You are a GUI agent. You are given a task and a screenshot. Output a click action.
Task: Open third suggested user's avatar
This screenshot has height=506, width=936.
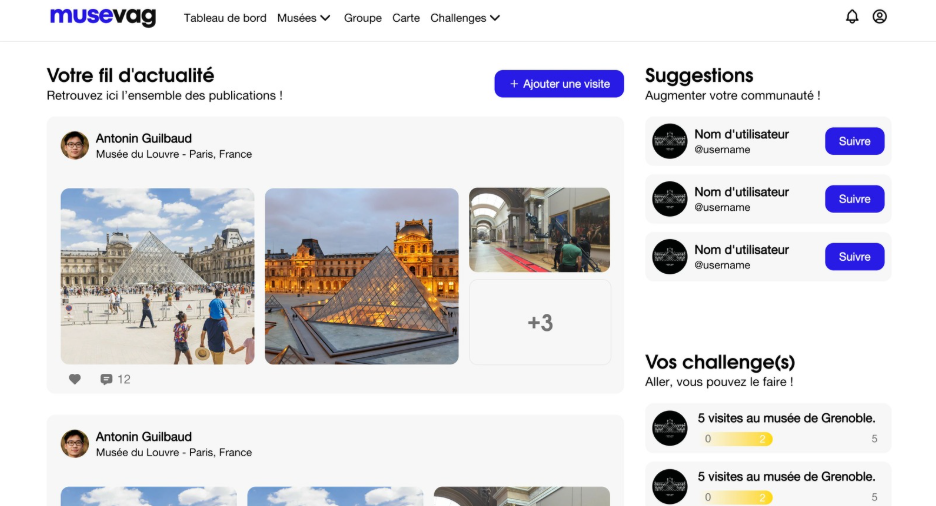pos(670,257)
